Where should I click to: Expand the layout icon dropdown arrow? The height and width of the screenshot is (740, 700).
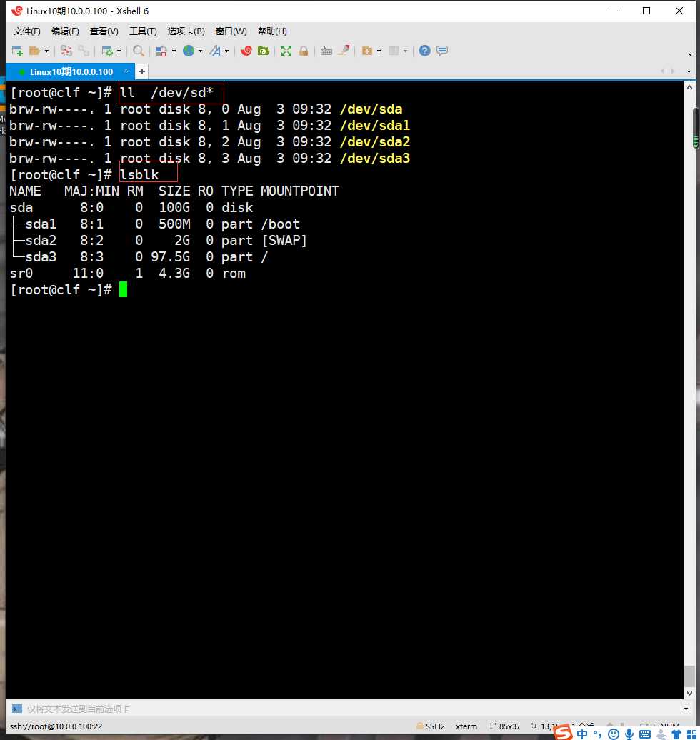405,51
